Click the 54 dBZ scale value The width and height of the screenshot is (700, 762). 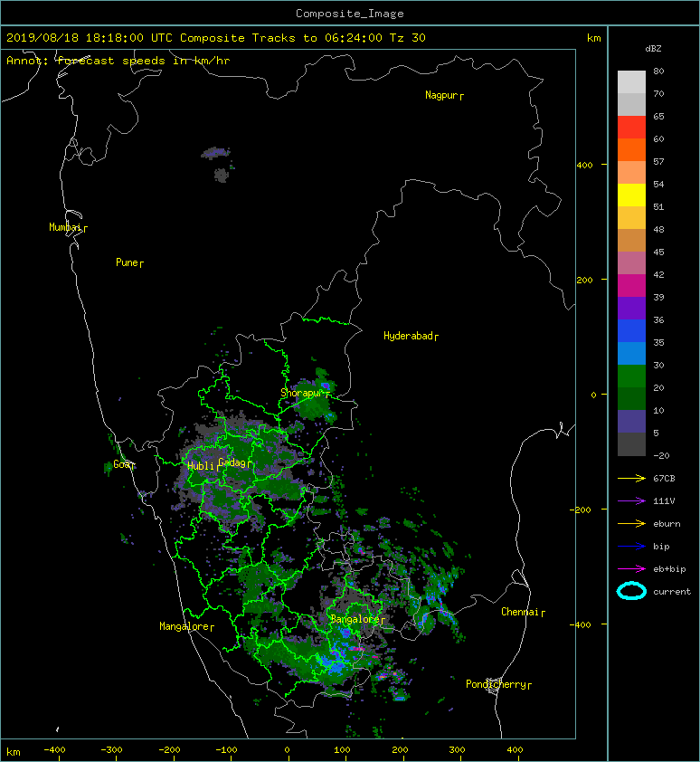(x=658, y=185)
